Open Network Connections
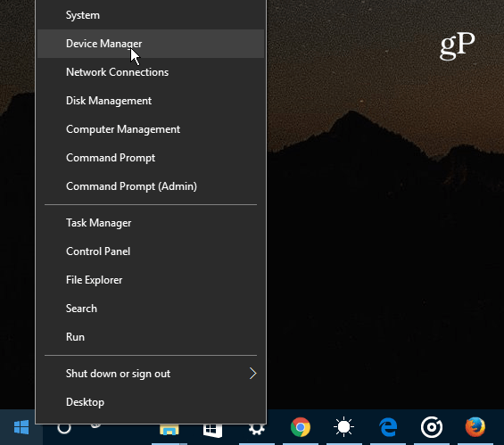This screenshot has height=445, width=504. 151,72
